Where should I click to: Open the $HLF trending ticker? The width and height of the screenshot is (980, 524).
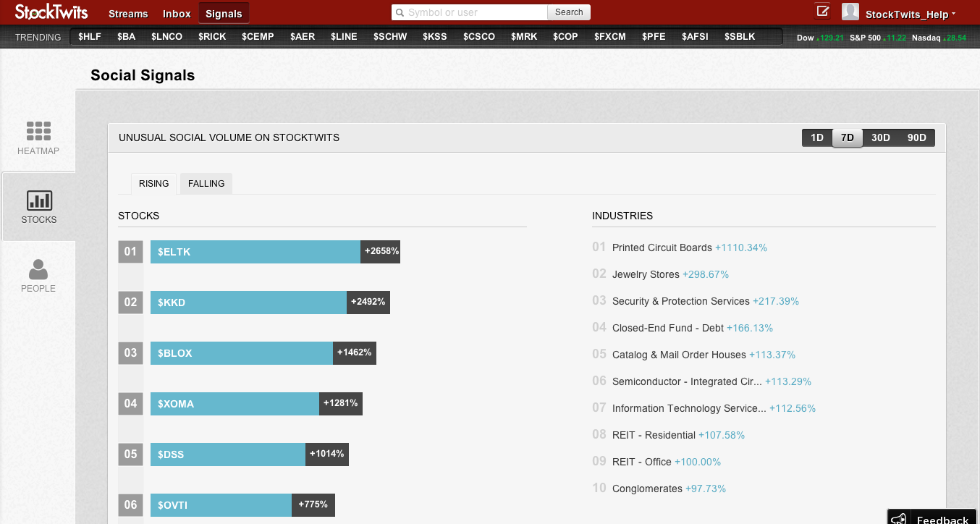point(90,36)
